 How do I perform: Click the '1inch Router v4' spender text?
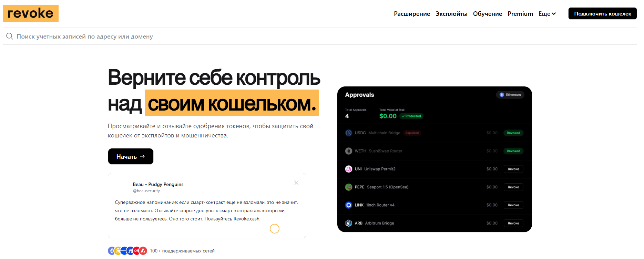[x=380, y=205]
